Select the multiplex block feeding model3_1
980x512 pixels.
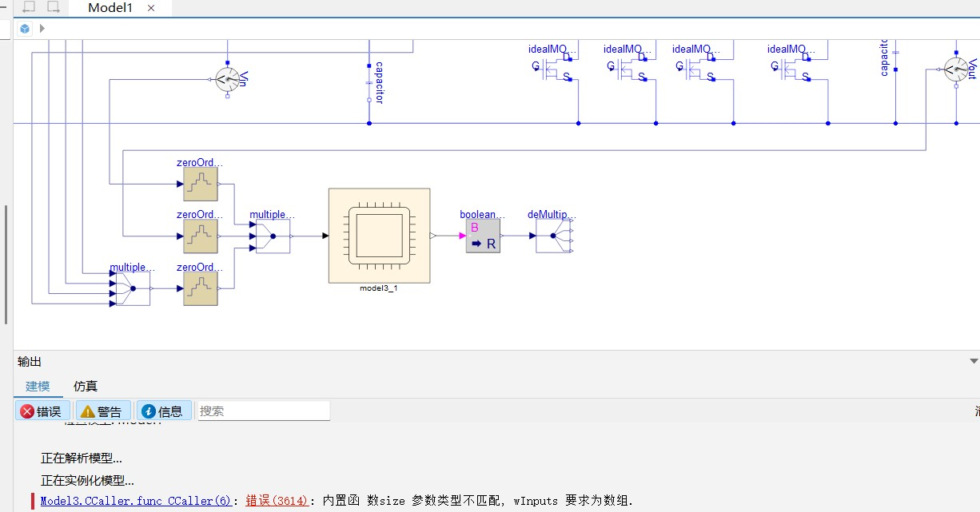(x=273, y=236)
